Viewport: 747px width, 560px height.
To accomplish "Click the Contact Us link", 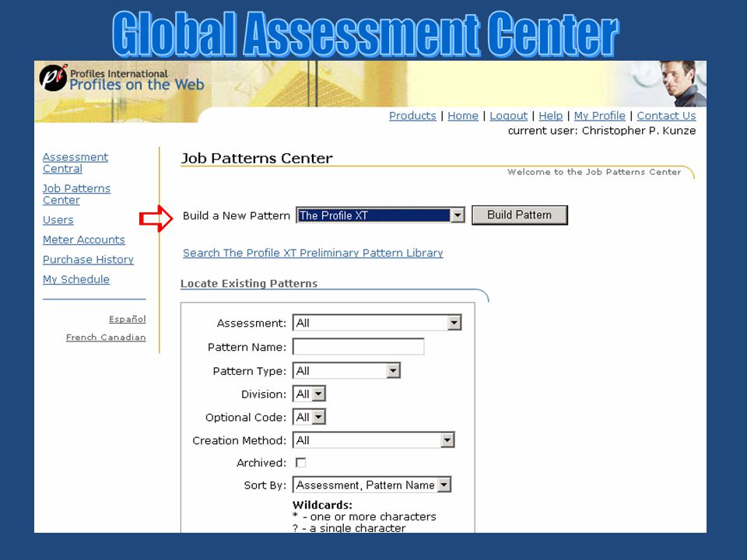I will tap(666, 116).
